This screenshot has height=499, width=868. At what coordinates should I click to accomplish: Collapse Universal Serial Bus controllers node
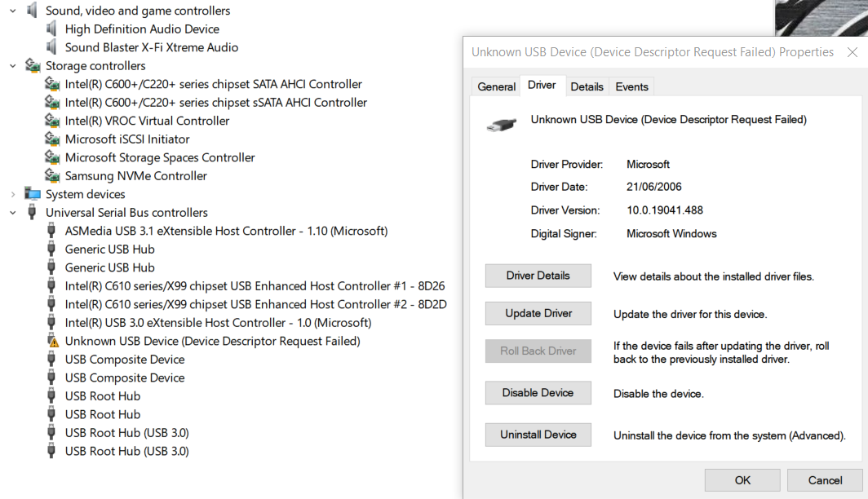13,213
